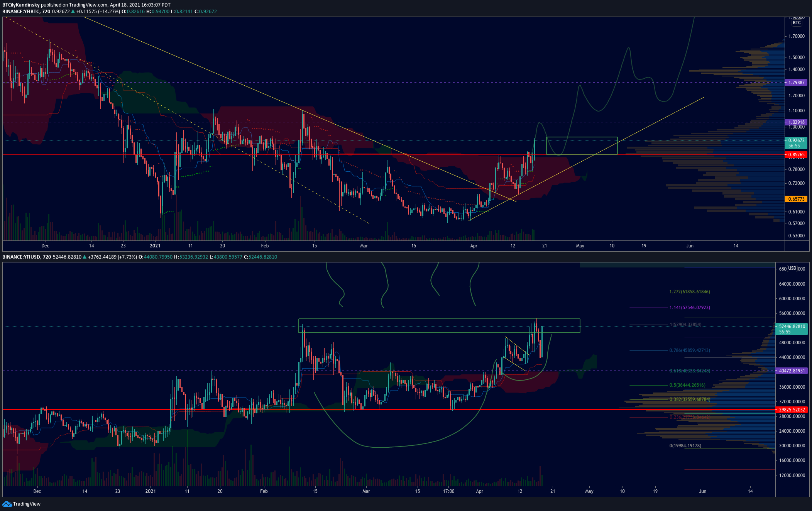Click the 2021 label on upper time axis
Screen dimensions: 812x511
click(155, 246)
